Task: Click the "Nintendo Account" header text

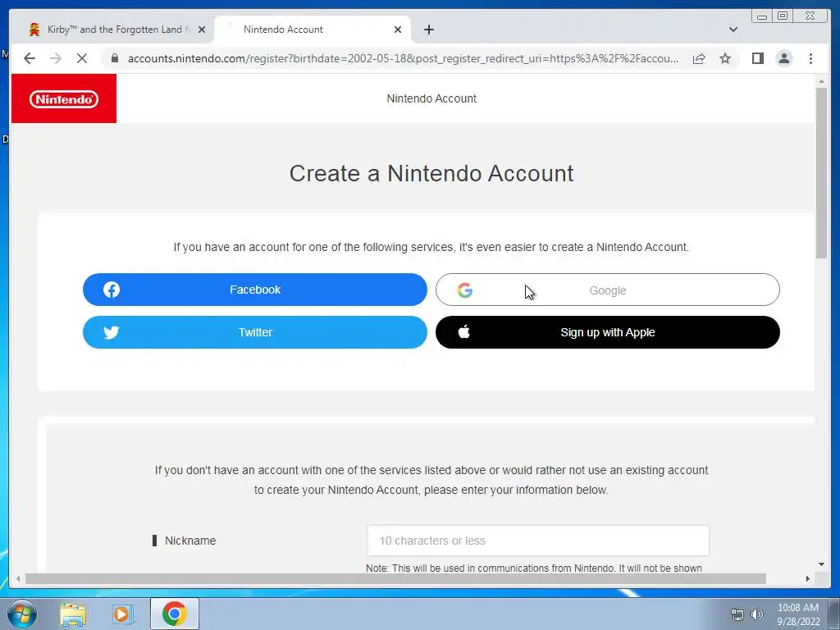Action: pos(431,98)
